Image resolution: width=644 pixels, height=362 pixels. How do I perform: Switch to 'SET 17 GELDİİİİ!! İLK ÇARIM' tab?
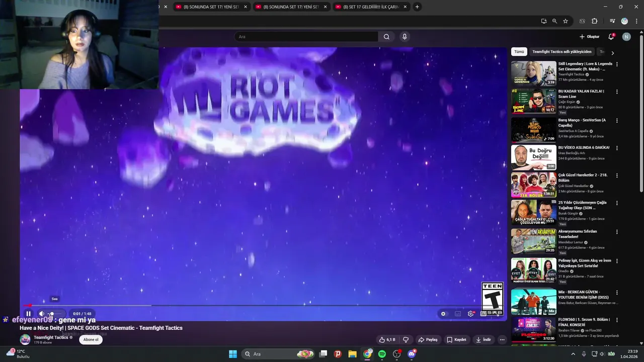[371, 7]
